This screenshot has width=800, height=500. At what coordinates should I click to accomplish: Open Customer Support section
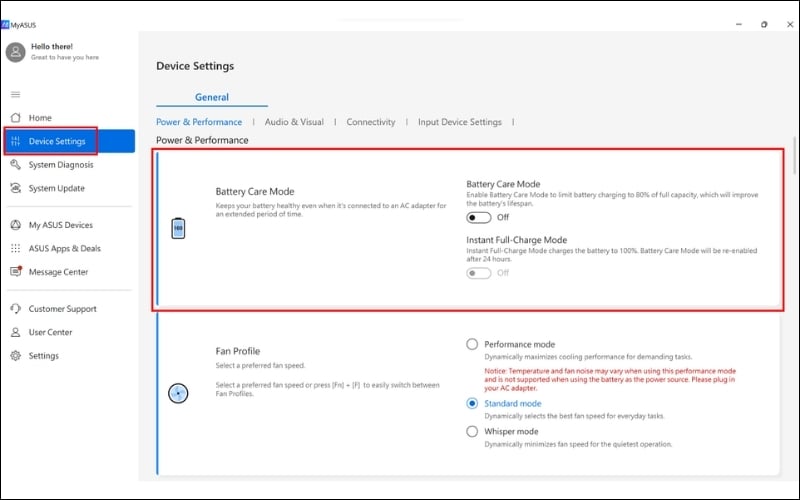point(63,309)
